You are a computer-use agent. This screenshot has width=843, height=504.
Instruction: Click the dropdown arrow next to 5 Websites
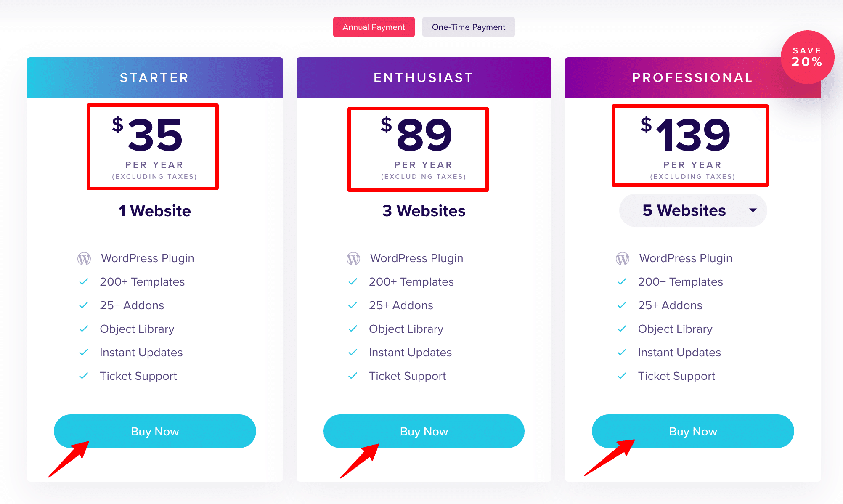point(753,210)
